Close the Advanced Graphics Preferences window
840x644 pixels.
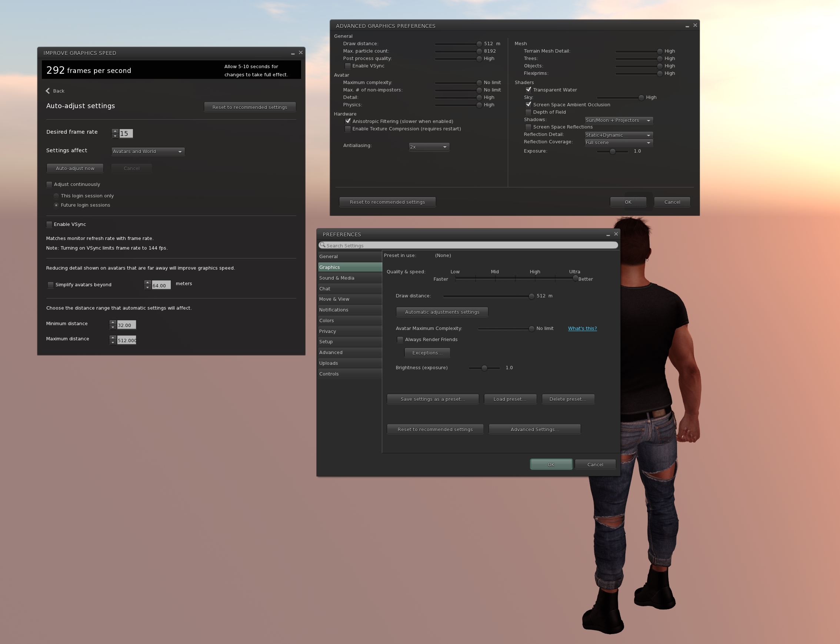695,25
